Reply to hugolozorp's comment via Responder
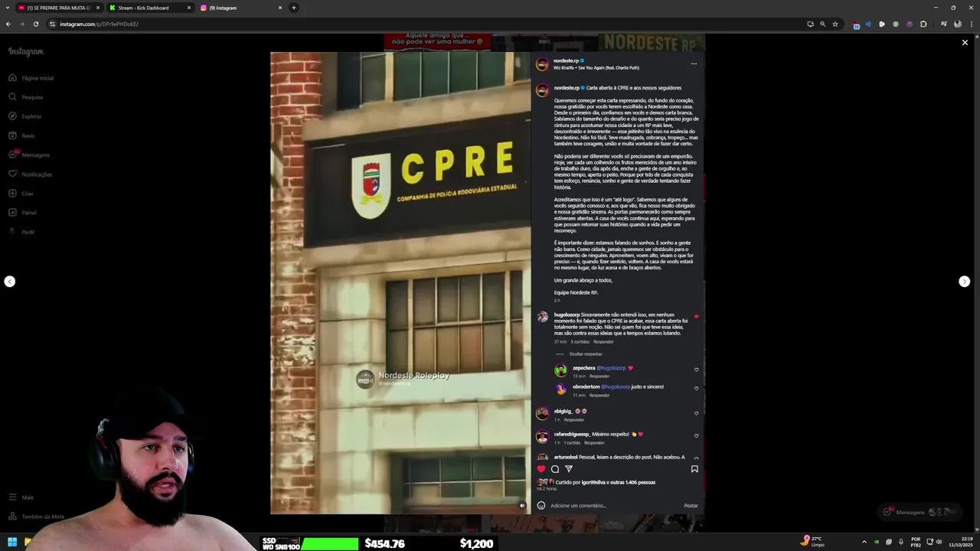 coord(603,342)
